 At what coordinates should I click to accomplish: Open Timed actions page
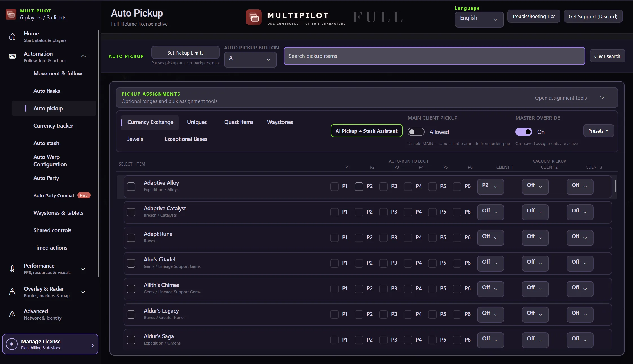tap(50, 248)
